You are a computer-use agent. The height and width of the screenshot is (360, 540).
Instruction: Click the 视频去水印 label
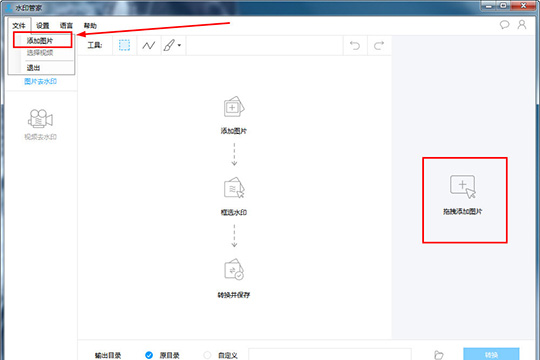[x=40, y=137]
